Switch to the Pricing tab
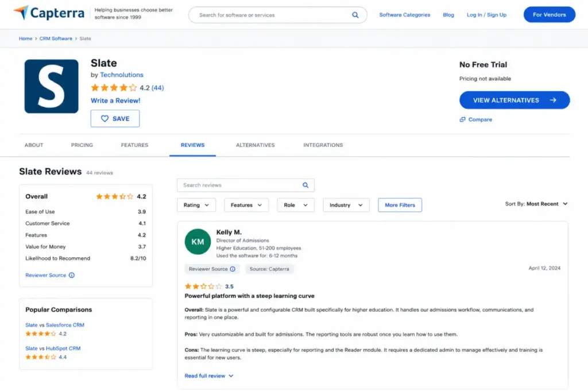The image size is (588, 392). pos(82,145)
